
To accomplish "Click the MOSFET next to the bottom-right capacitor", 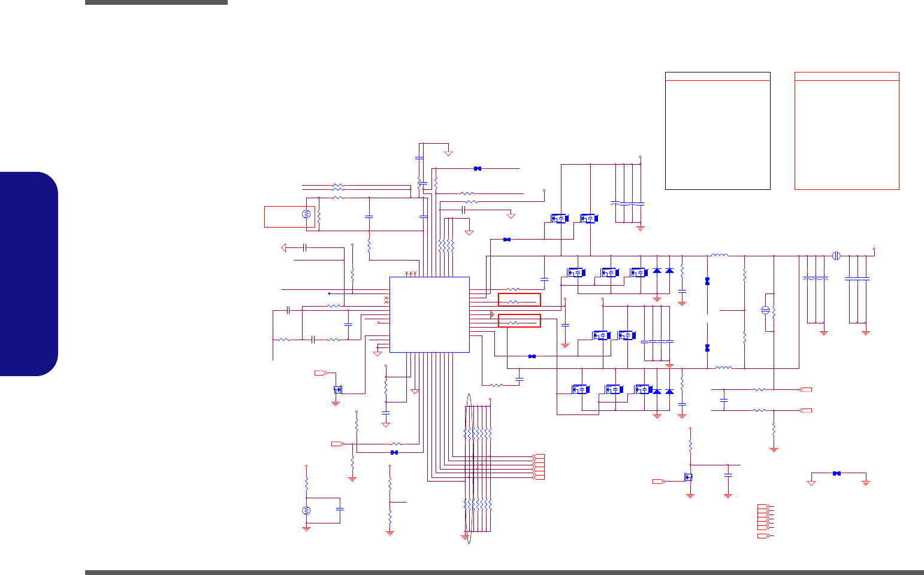I will coord(689,477).
